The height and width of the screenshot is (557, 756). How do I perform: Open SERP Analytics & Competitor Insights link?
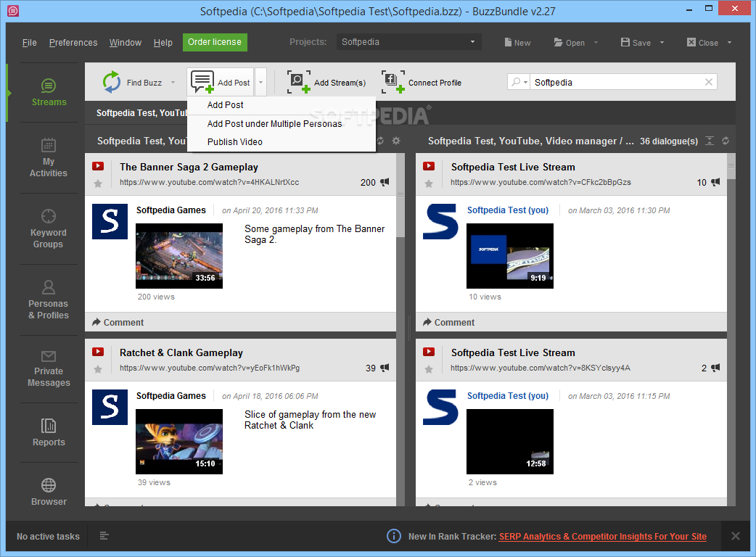pyautogui.click(x=603, y=536)
